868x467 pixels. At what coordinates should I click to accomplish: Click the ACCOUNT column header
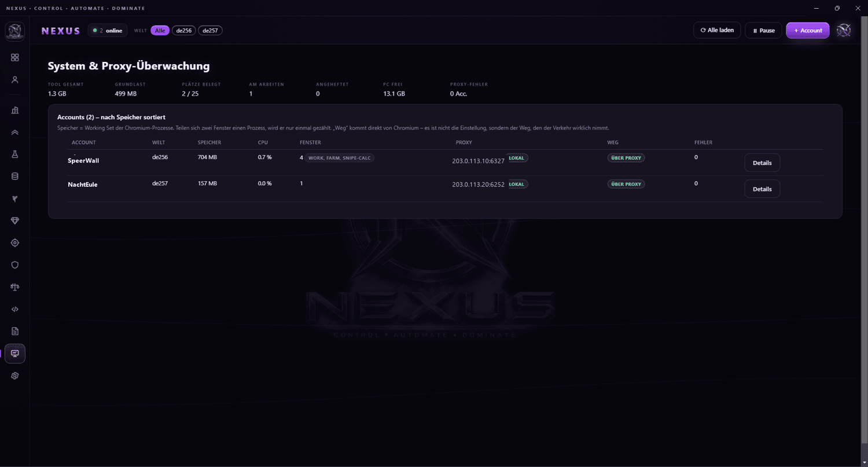click(84, 142)
